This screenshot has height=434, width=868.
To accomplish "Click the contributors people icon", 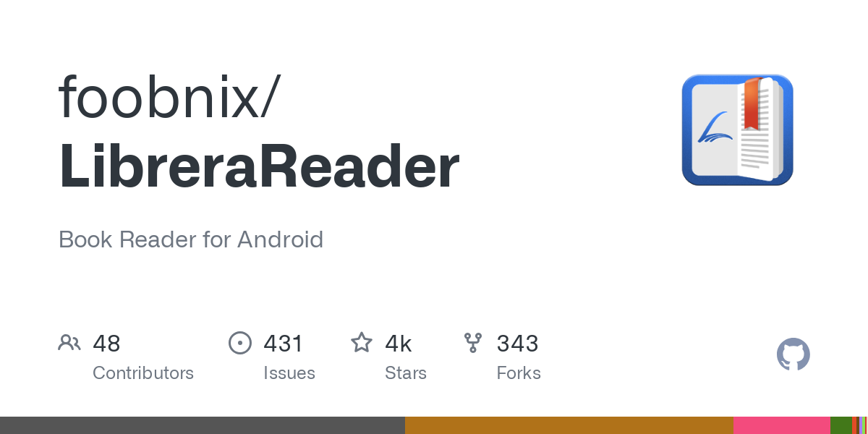I will [x=69, y=343].
